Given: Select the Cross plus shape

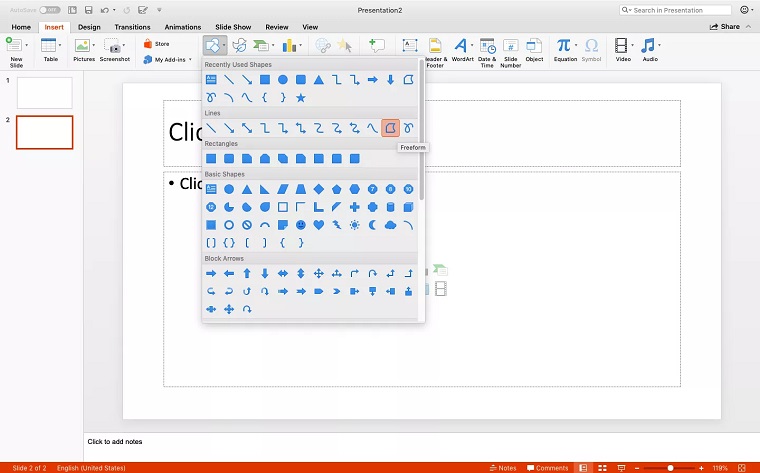Looking at the screenshot, I should (354, 207).
